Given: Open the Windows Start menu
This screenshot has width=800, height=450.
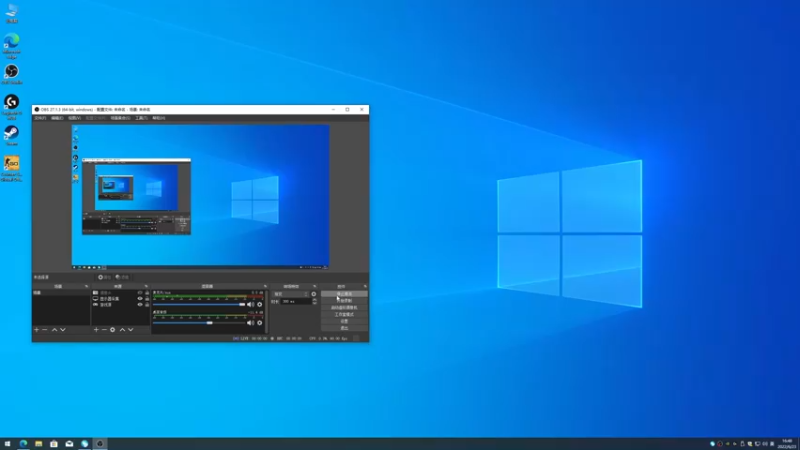Looking at the screenshot, I should pyautogui.click(x=7, y=444).
